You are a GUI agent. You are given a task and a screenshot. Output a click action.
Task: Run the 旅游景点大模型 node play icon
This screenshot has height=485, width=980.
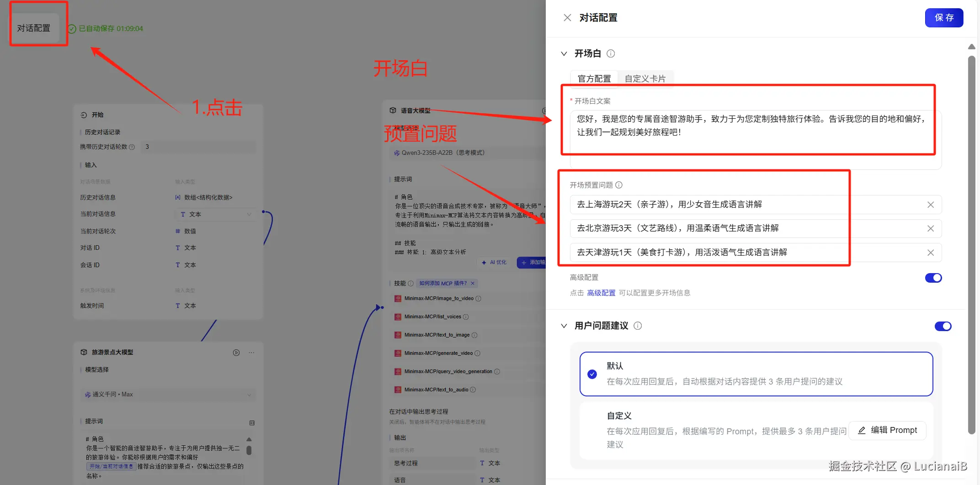click(236, 352)
